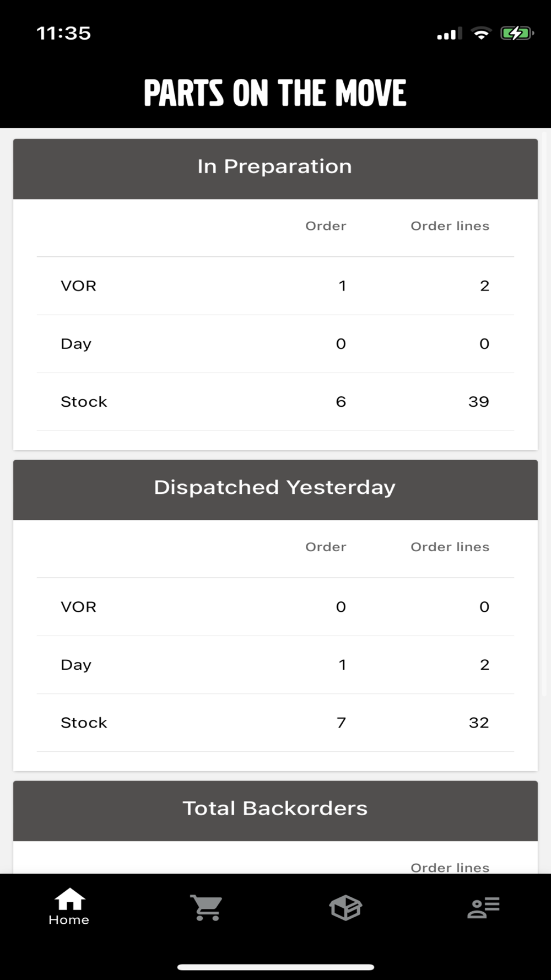Viewport: 551px width, 980px height.
Task: Open the parts box tab
Action: 345,907
